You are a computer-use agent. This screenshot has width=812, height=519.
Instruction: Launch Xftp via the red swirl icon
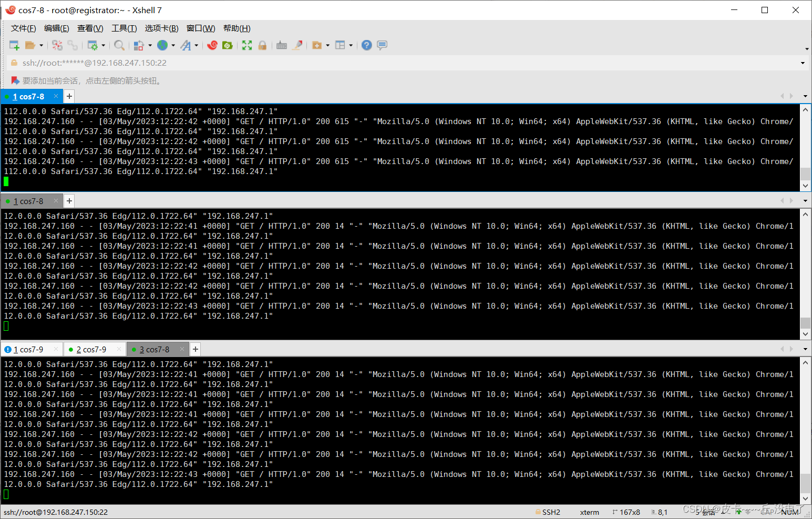pyautogui.click(x=212, y=45)
